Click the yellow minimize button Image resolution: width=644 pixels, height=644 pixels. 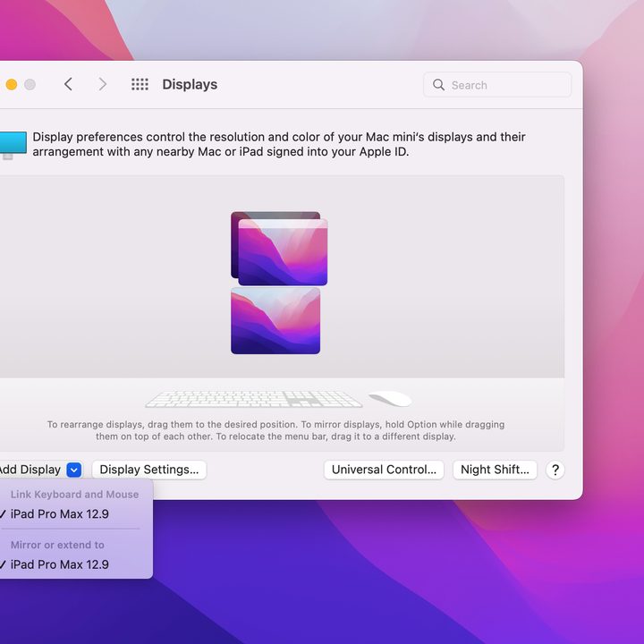pyautogui.click(x=12, y=85)
